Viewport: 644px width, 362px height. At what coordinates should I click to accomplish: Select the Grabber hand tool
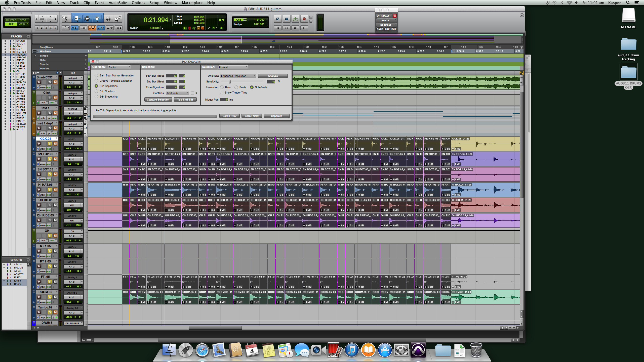[x=97, y=18]
